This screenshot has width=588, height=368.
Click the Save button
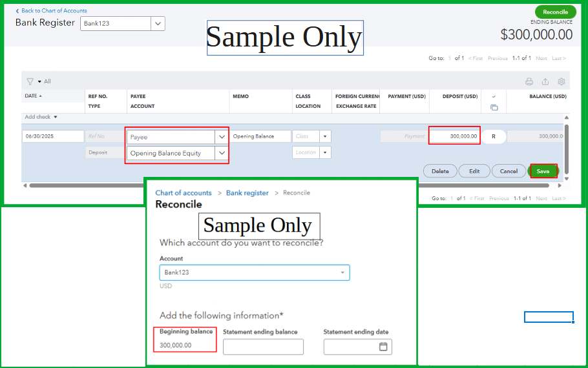543,171
